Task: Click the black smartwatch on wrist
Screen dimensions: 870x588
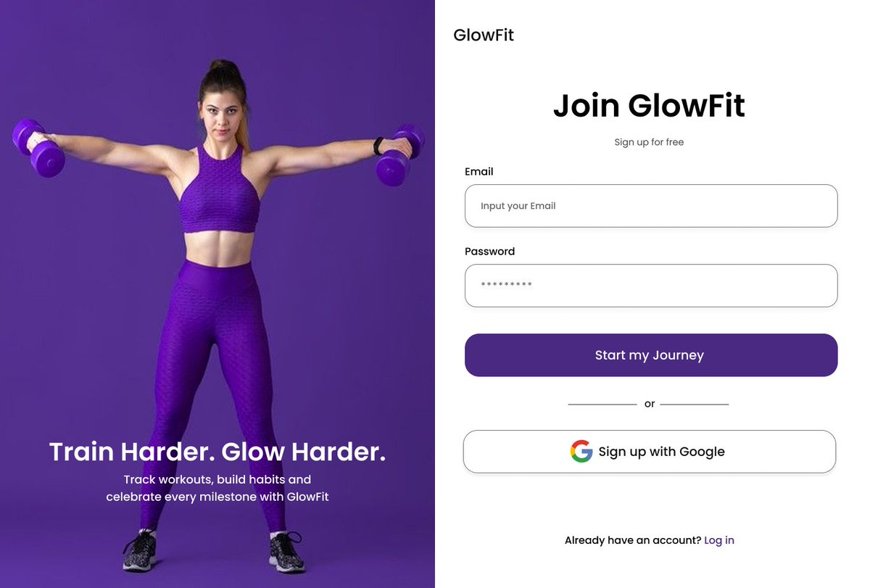Action: [x=378, y=146]
